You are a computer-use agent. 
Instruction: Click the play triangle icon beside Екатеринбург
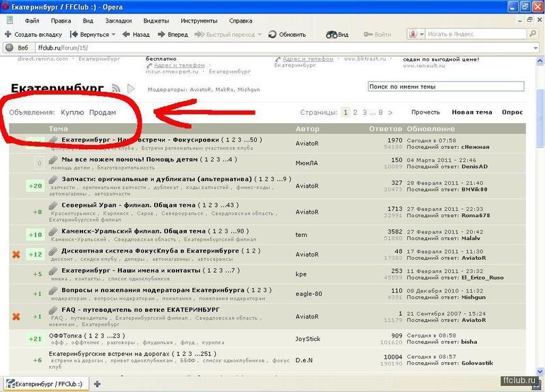point(131,88)
